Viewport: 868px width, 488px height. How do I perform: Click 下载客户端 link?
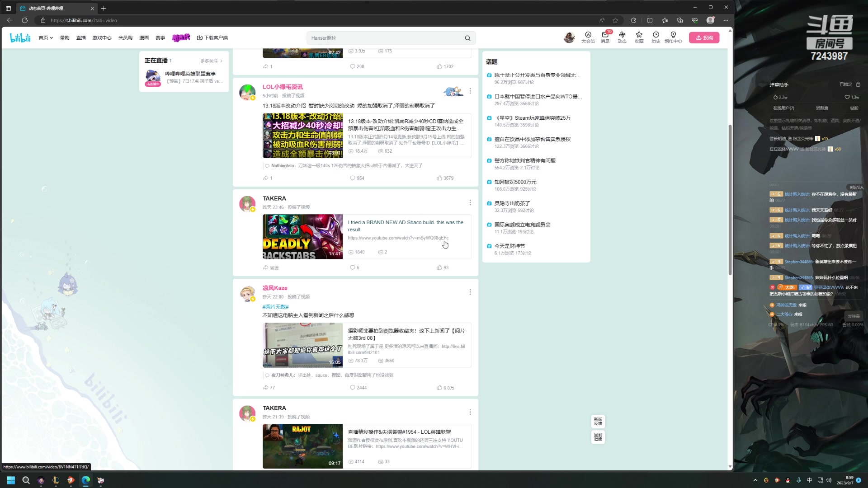pos(212,38)
